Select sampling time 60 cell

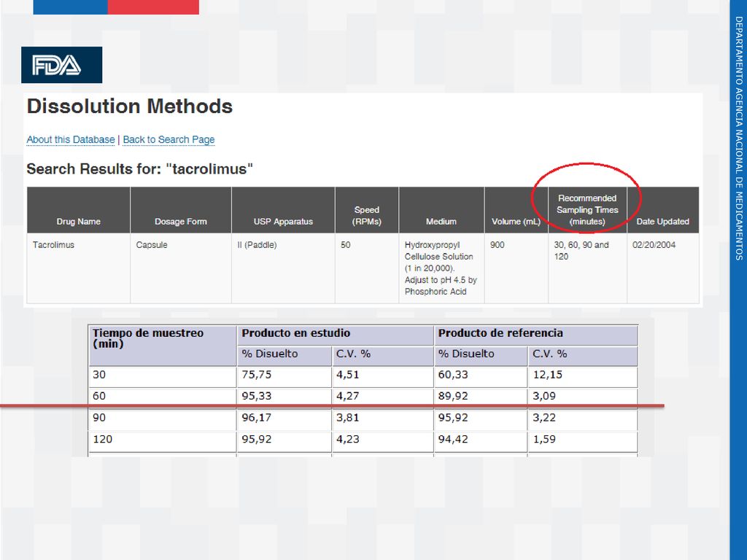click(x=162, y=397)
